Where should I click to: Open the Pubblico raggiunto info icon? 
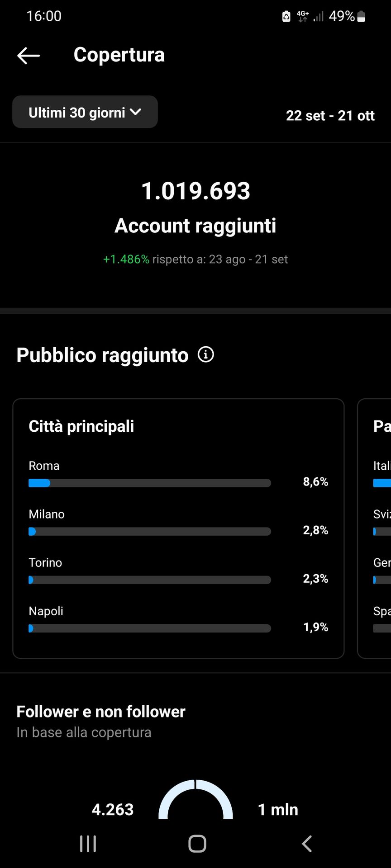[206, 354]
